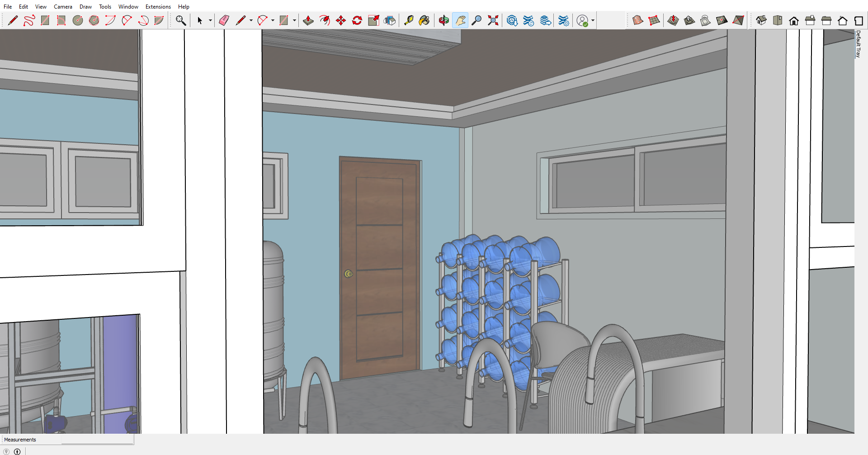This screenshot has width=868, height=455.
Task: Click the Measurements input box
Action: pos(97,440)
